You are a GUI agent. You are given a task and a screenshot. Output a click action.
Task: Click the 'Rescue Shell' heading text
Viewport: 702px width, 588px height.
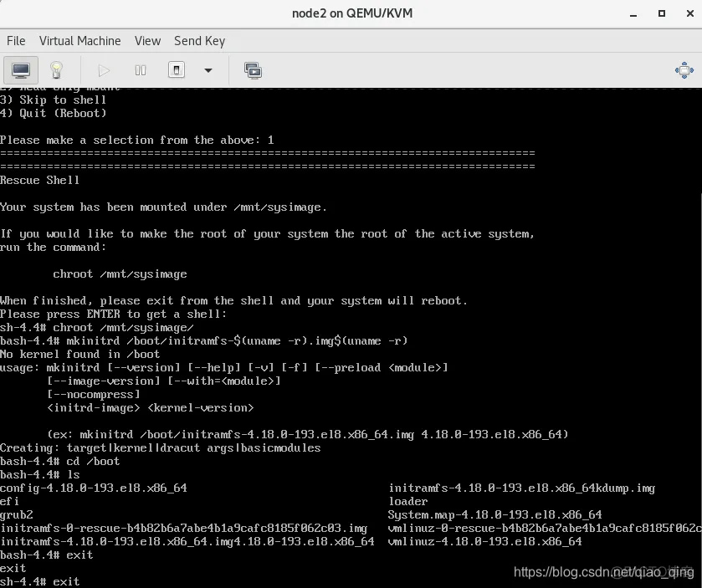click(40, 180)
